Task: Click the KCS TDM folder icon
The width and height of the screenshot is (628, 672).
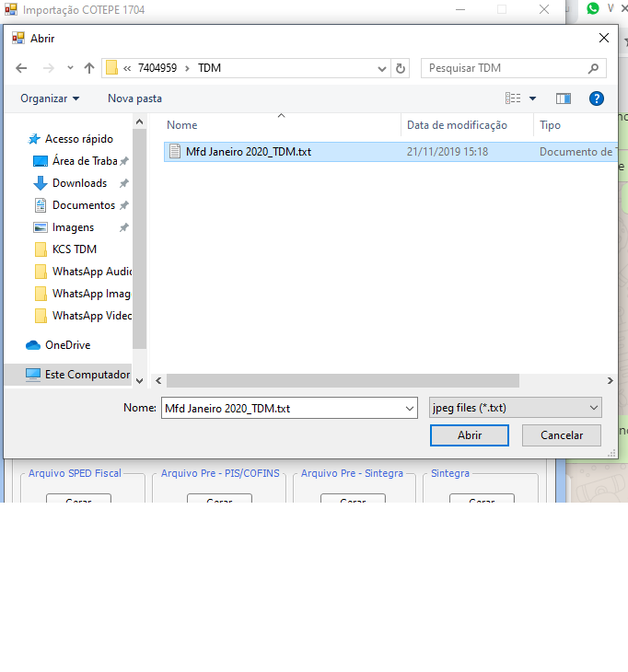Action: coord(41,249)
